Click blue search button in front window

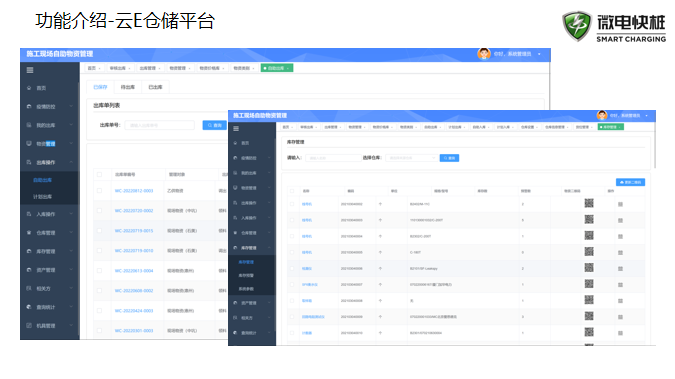[449, 158]
